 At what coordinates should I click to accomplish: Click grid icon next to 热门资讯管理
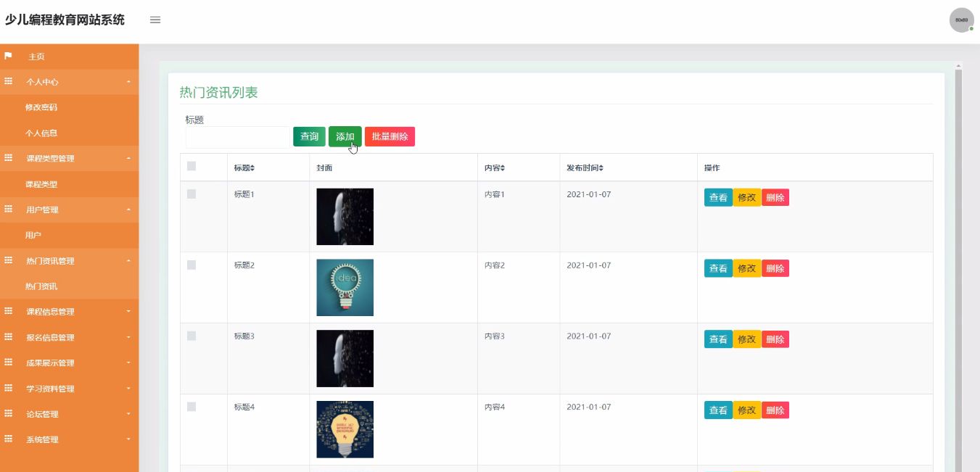point(9,260)
